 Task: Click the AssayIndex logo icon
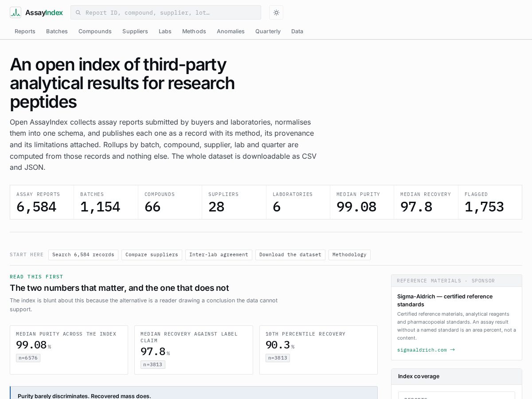[16, 12]
